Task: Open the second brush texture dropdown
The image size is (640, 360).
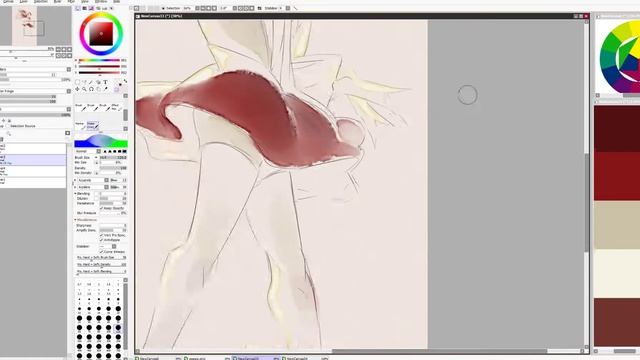Action: click(92, 187)
